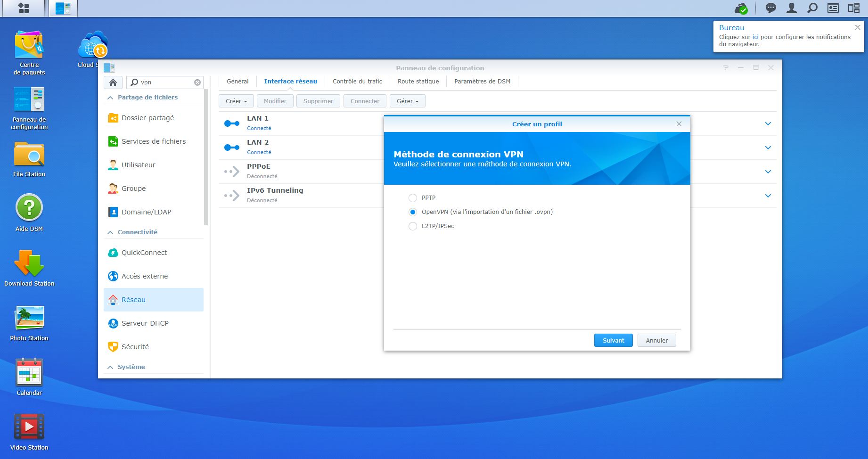Select the L2TP/IPSec radio button
The height and width of the screenshot is (459, 868).
(x=413, y=226)
